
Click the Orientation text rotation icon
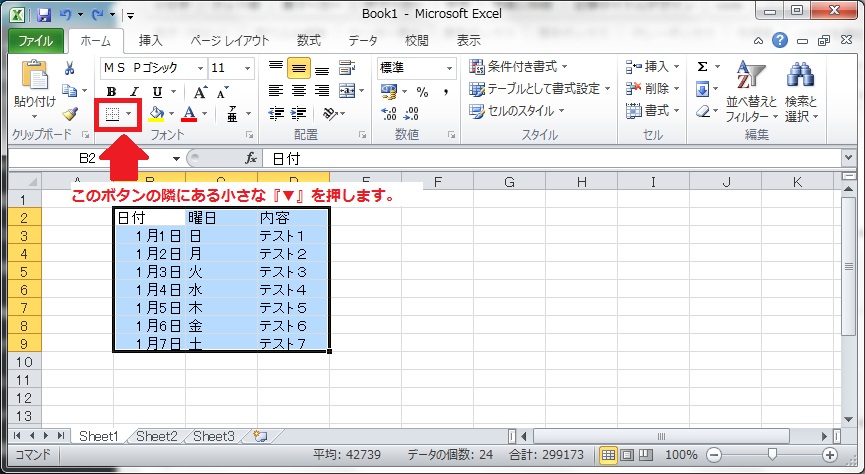pos(330,114)
